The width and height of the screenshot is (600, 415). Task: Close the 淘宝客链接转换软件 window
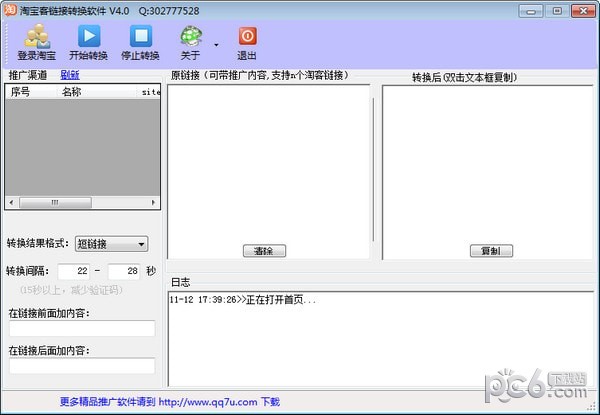[583, 11]
